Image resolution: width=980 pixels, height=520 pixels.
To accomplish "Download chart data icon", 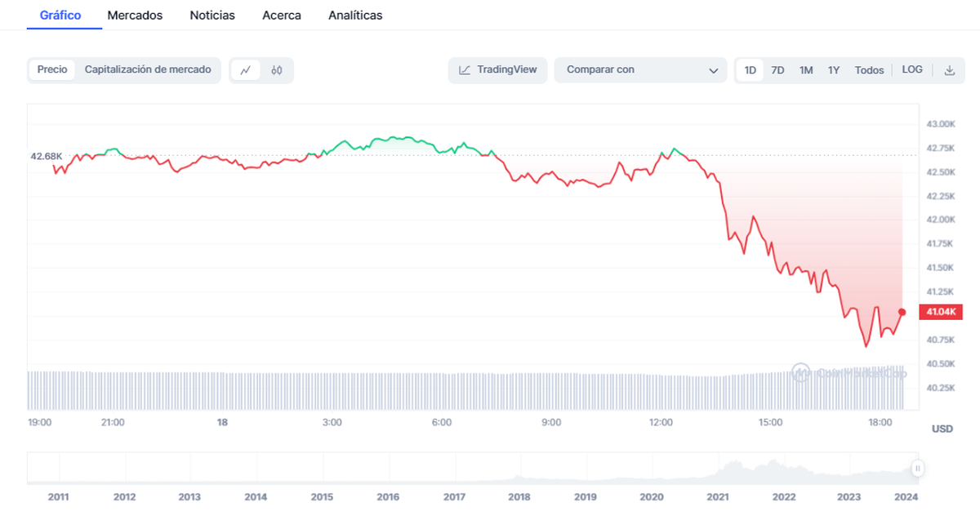I will (950, 70).
